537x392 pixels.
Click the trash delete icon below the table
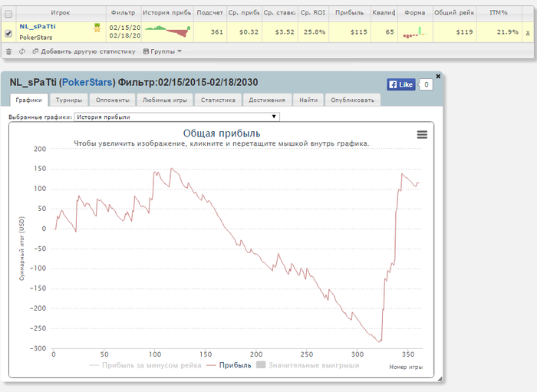[9, 51]
